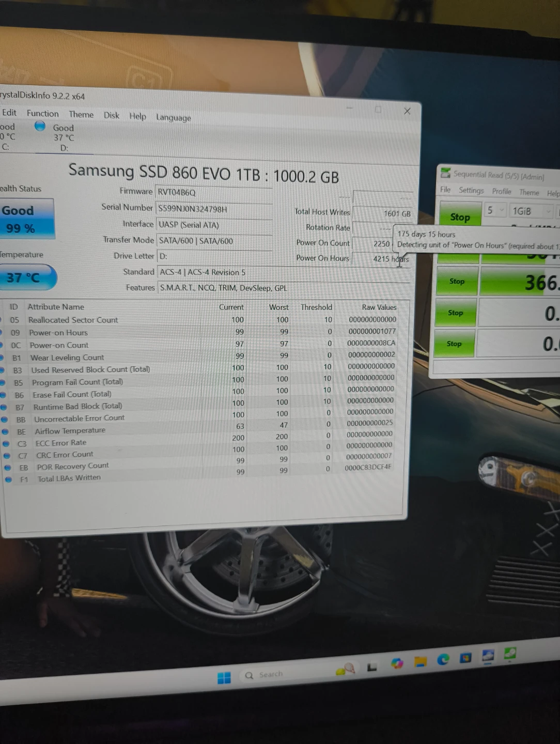Click the Current column header
Image resolution: width=560 pixels, height=744 pixels.
click(231, 307)
